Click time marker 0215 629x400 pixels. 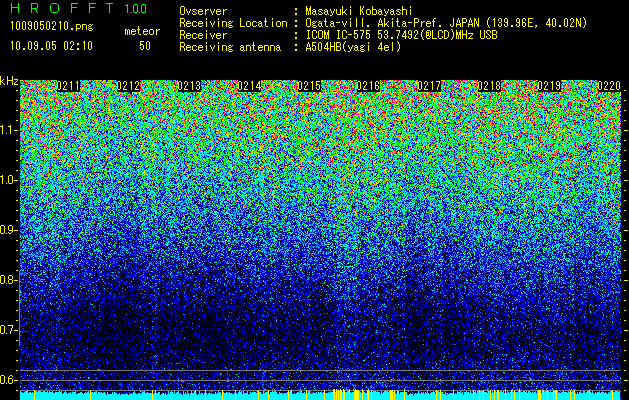309,86
